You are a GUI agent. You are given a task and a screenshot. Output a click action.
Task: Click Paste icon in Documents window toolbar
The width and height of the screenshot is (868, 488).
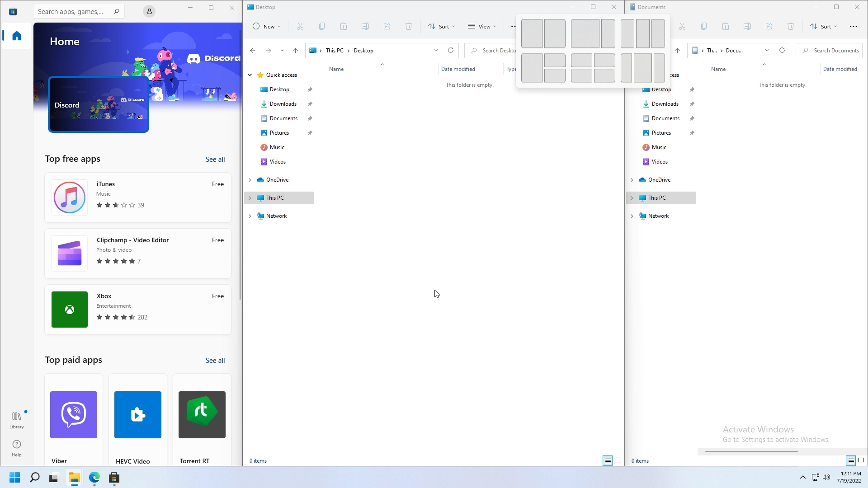coord(726,26)
